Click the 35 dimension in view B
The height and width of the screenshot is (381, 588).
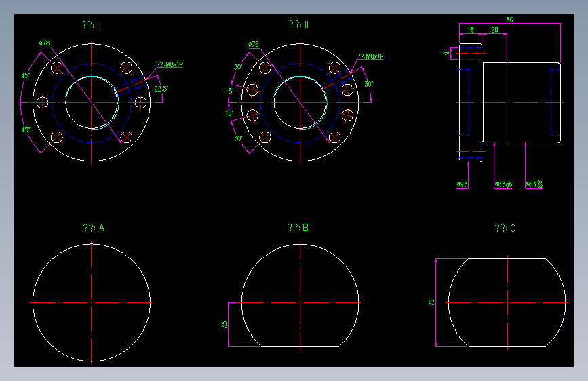[224, 324]
